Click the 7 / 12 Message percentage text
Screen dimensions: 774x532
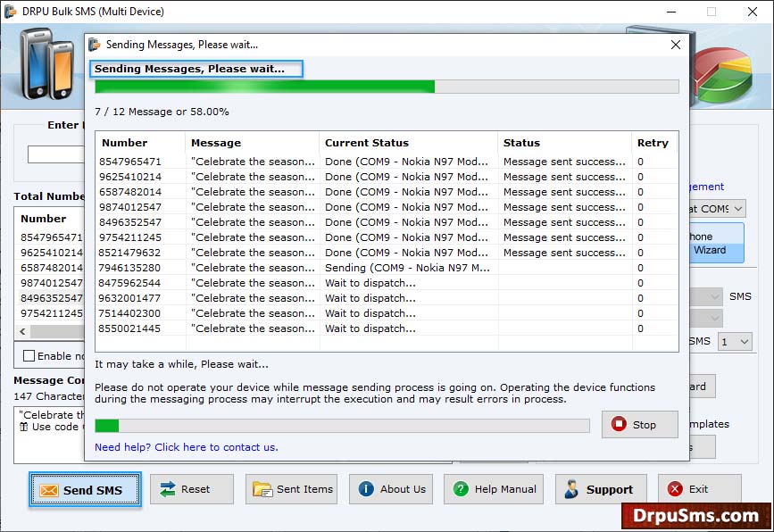(162, 112)
